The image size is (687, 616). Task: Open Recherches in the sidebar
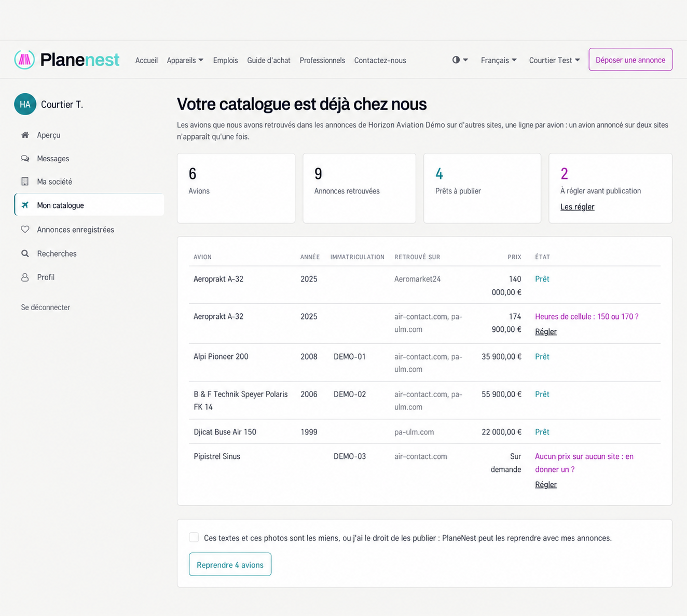89,254
